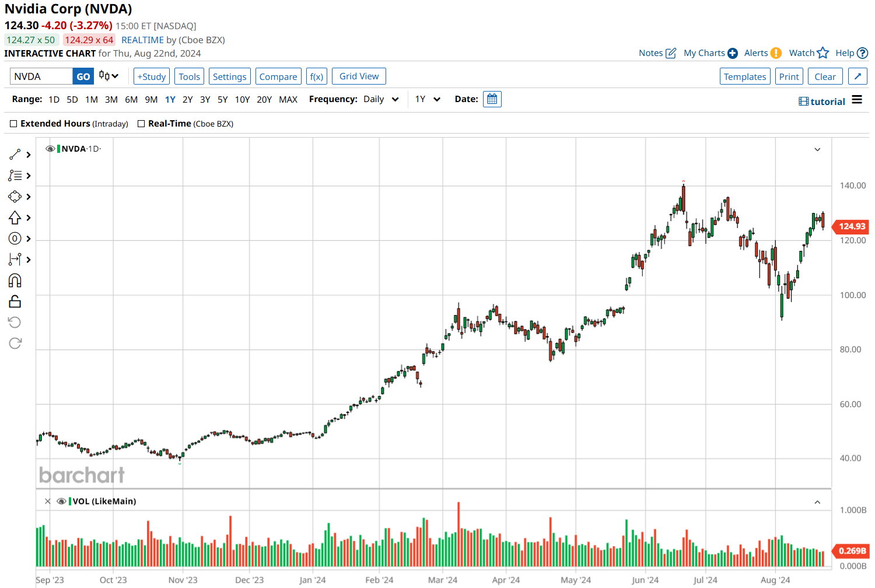875x588 pixels.
Task: Switch range to 5D
Action: [72, 99]
